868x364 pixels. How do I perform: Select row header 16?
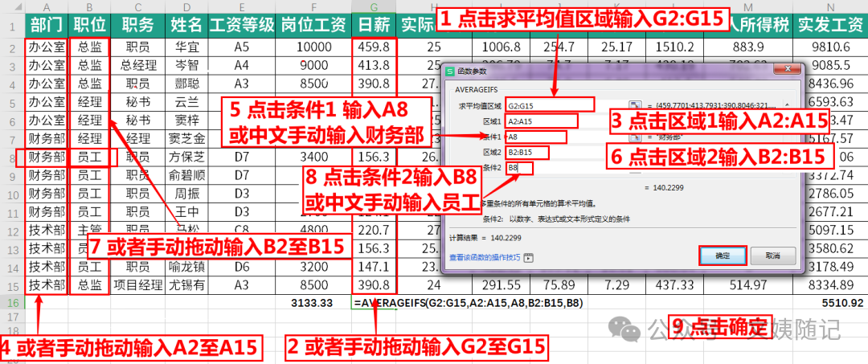tap(11, 303)
